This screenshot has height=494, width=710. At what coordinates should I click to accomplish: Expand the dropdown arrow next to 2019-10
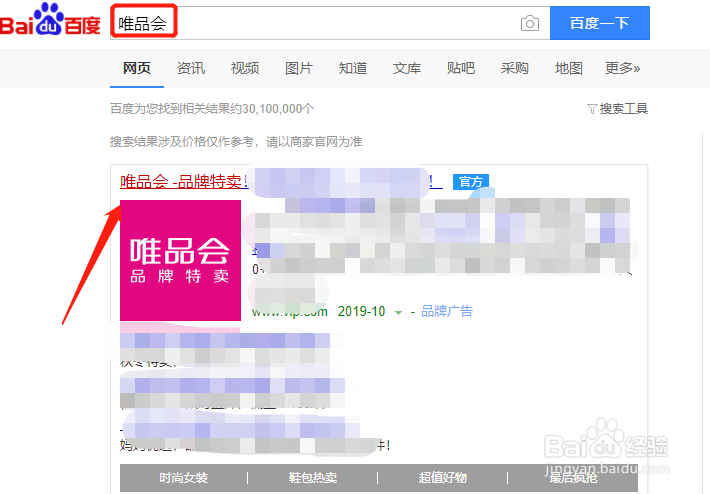398,312
